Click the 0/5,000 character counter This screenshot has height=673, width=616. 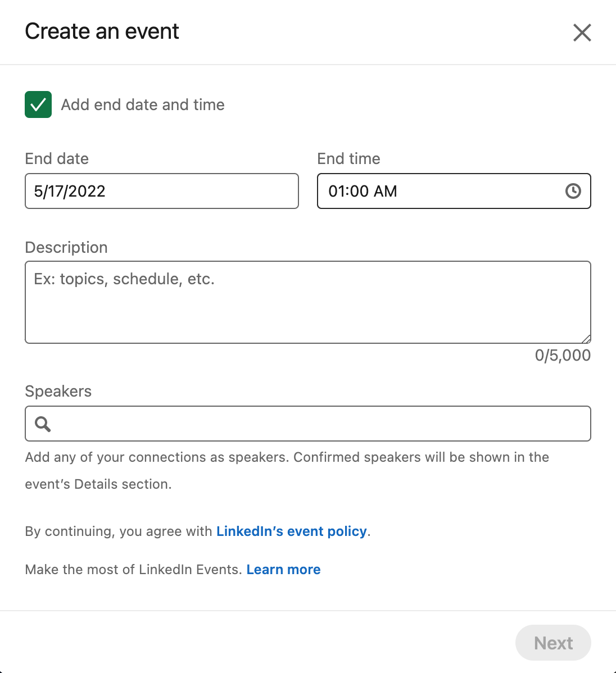563,356
